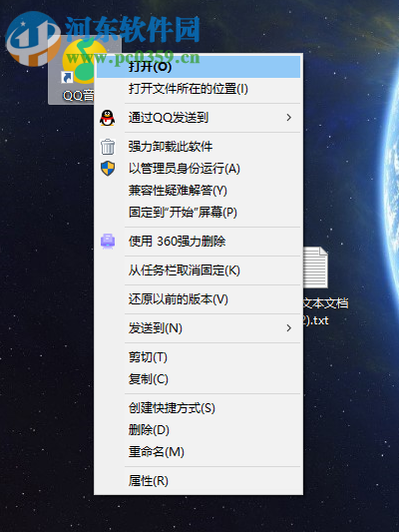401x532 pixels.
Task: Select 强力卸载此软件 menu entry
Action: pos(199,147)
